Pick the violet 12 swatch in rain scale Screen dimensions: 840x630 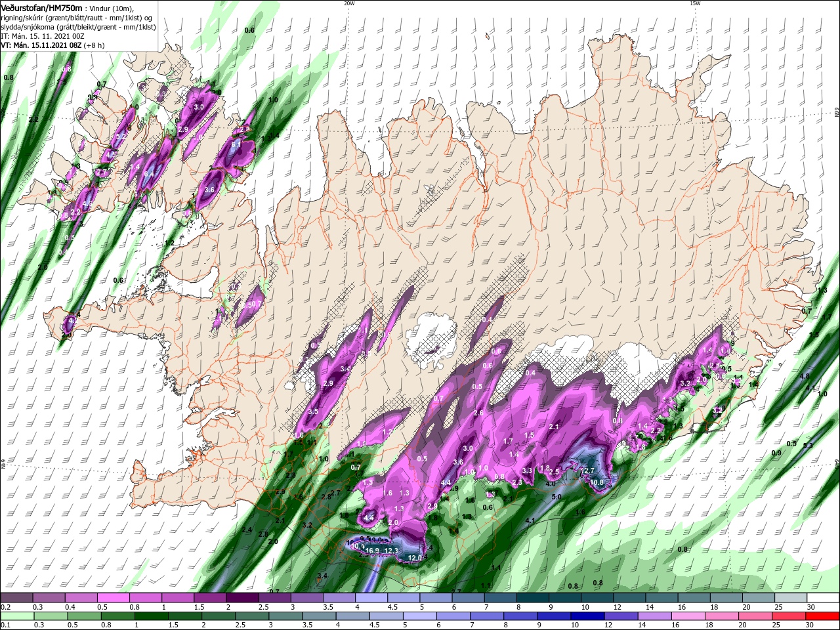coord(620,616)
